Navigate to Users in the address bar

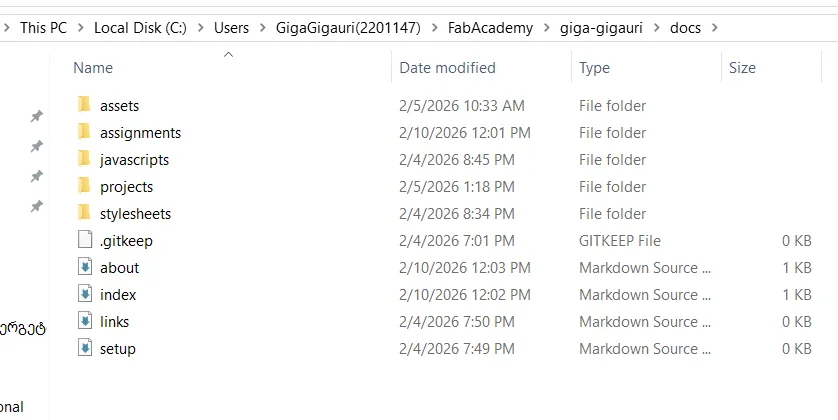coord(231,28)
